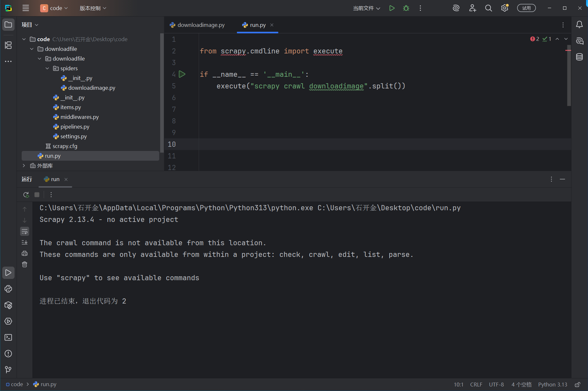588x391 pixels.
Task: Toggle the read-only lock icon in status bar
Action: pos(577,385)
